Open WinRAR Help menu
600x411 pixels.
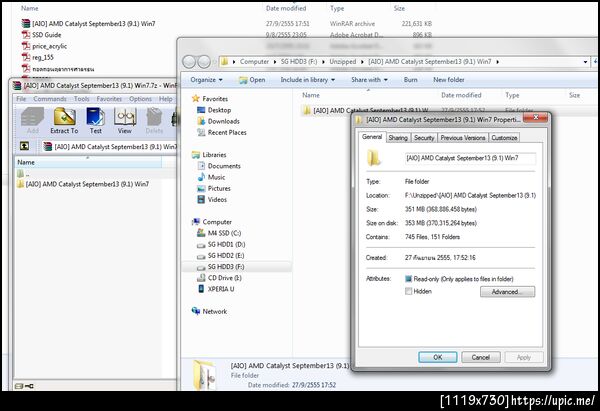coord(166,99)
